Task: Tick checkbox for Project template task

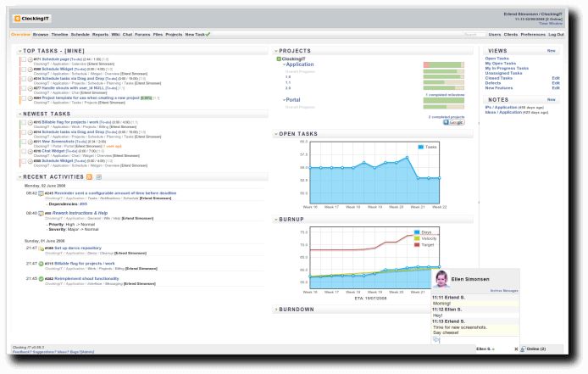Action: [x=23, y=98]
